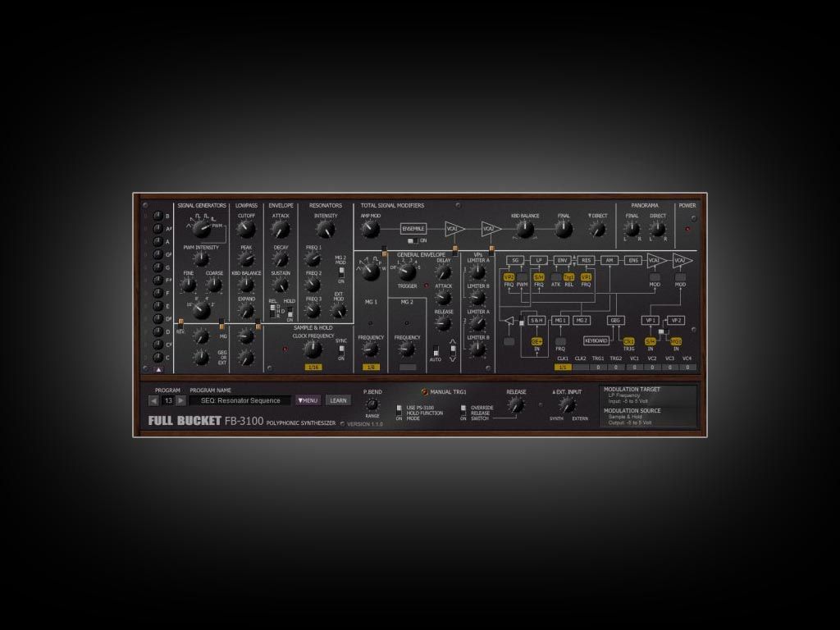Image resolution: width=840 pixels, height=630 pixels.
Task: Open the S/H source selector under LP FRQ
Action: pyautogui.click(x=539, y=277)
